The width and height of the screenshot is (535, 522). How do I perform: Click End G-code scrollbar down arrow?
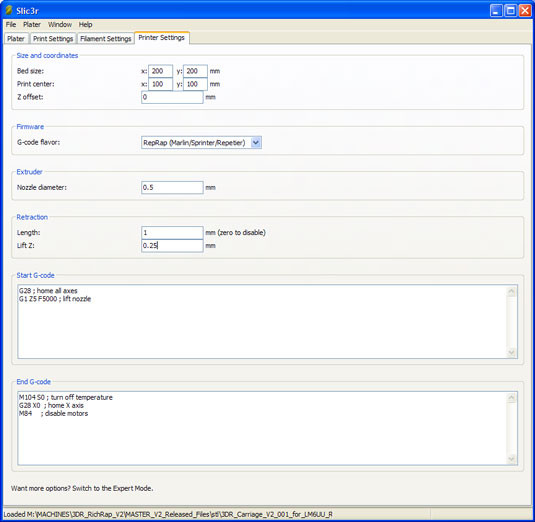point(511,459)
